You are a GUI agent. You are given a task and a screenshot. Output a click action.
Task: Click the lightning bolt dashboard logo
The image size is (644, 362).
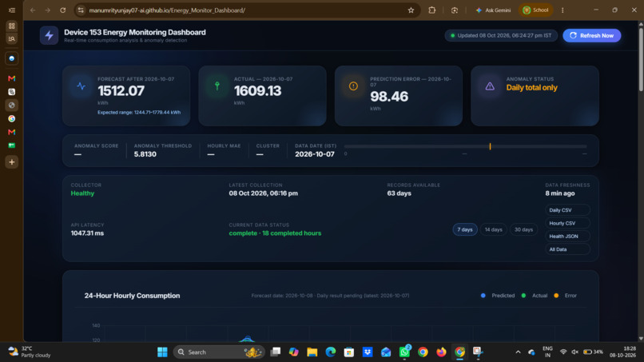49,36
